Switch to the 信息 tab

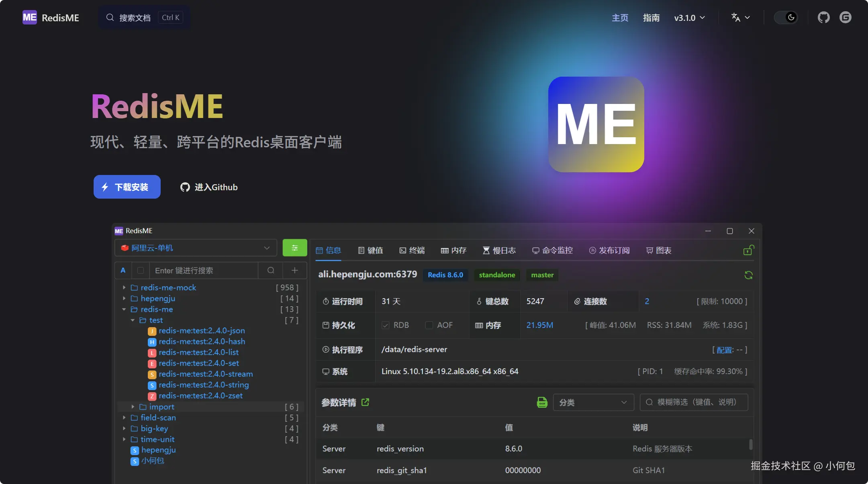click(328, 250)
